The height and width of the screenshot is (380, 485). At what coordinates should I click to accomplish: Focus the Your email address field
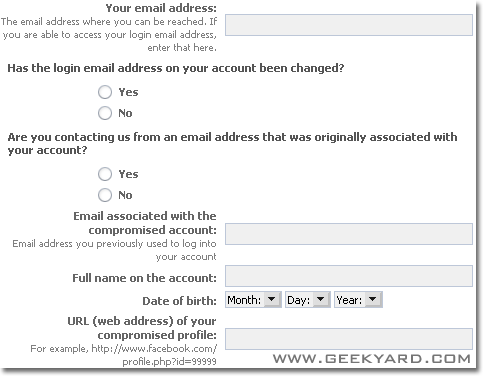coord(349,25)
